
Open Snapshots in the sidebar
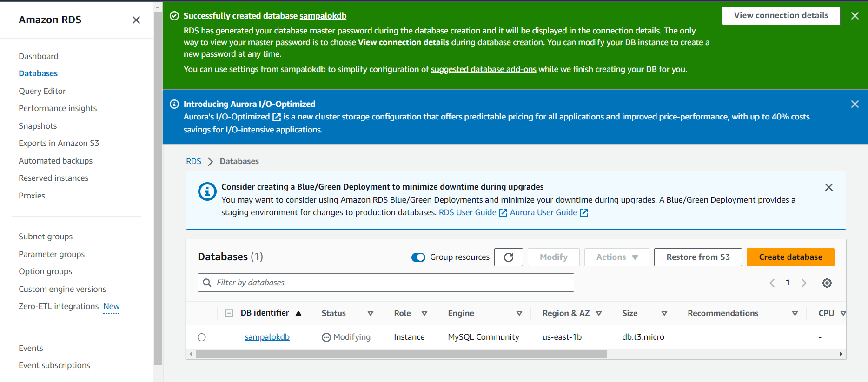click(38, 126)
